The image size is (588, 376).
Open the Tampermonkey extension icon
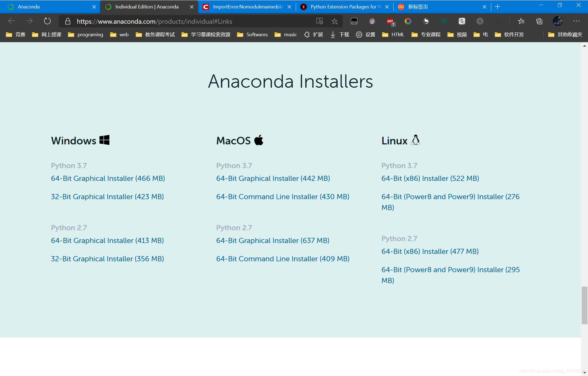(x=354, y=21)
